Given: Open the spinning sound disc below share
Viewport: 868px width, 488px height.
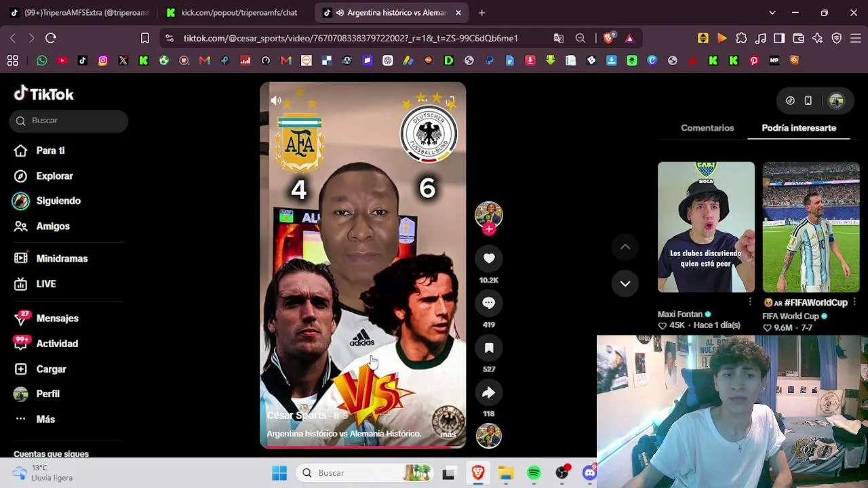Looking at the screenshot, I should click(489, 436).
